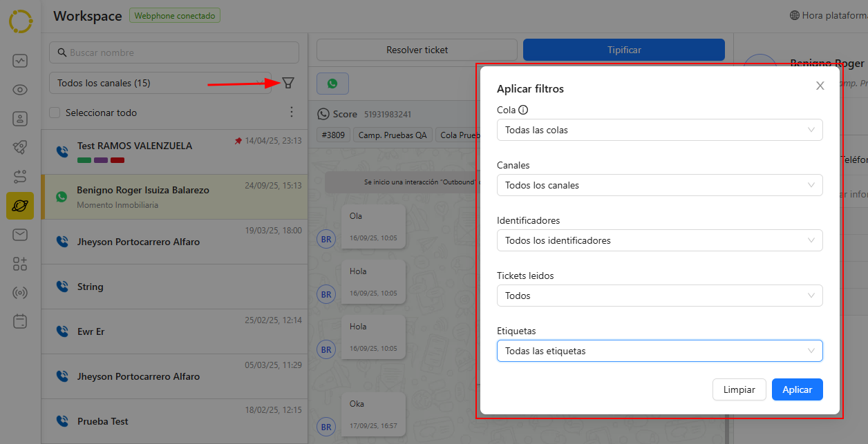Open the rocket icon in sidebar
Image resolution: width=868 pixels, height=444 pixels.
click(20, 147)
